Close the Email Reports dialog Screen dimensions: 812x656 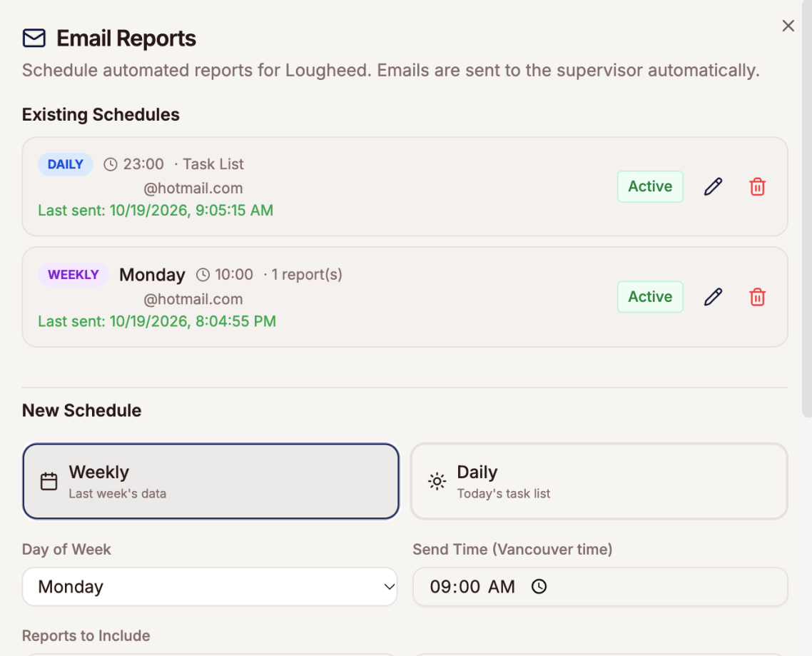[x=788, y=26]
